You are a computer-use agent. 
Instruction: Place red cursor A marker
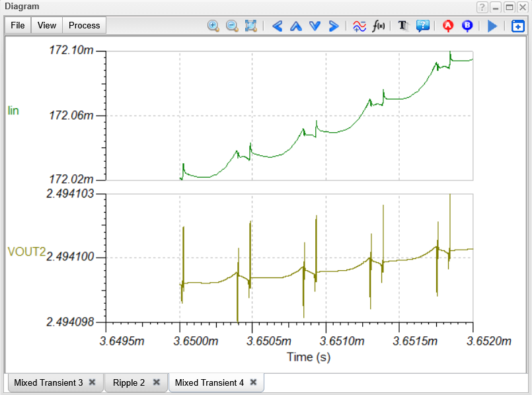[x=449, y=26]
